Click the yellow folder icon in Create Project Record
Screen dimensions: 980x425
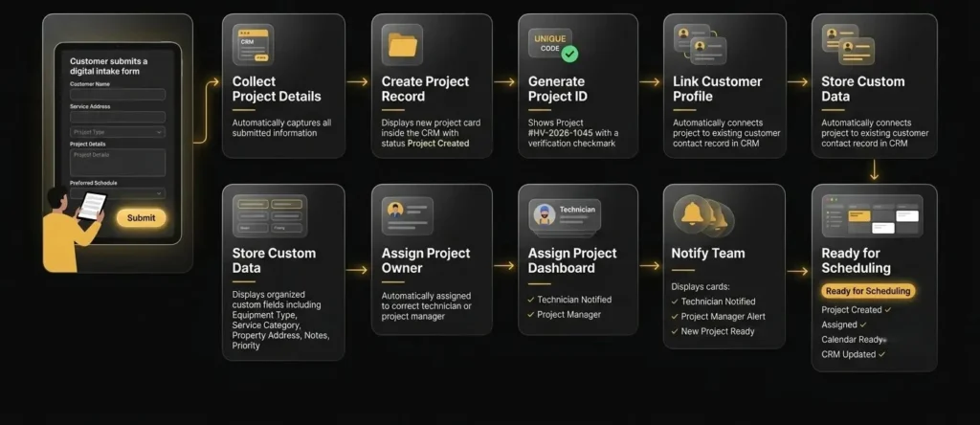click(x=402, y=45)
